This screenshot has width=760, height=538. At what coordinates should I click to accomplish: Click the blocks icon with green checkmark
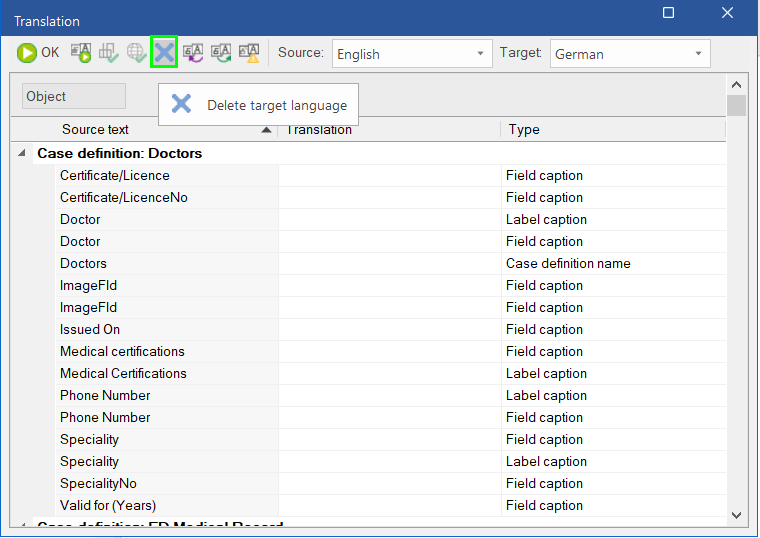click(x=109, y=52)
